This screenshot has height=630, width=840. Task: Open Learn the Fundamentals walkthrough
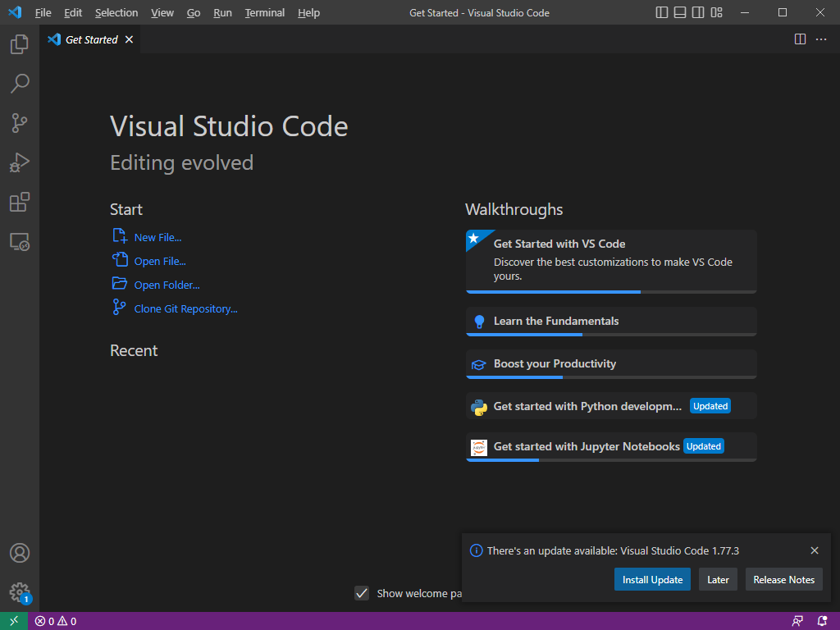(x=611, y=322)
